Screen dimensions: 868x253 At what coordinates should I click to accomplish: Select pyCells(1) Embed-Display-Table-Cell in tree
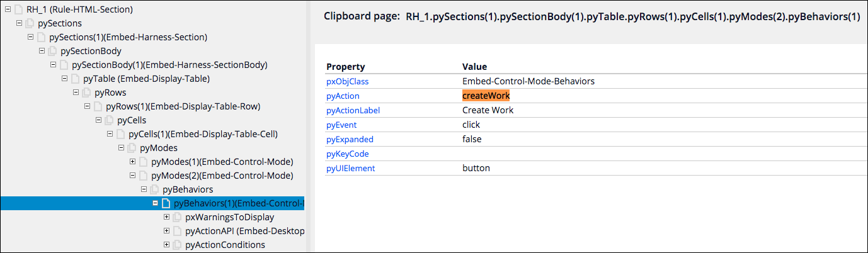click(203, 134)
